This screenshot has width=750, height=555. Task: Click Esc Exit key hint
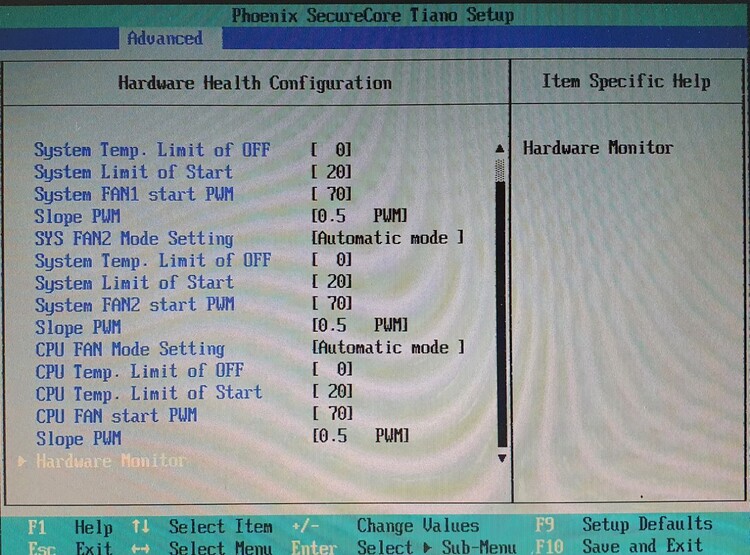click(x=70, y=547)
